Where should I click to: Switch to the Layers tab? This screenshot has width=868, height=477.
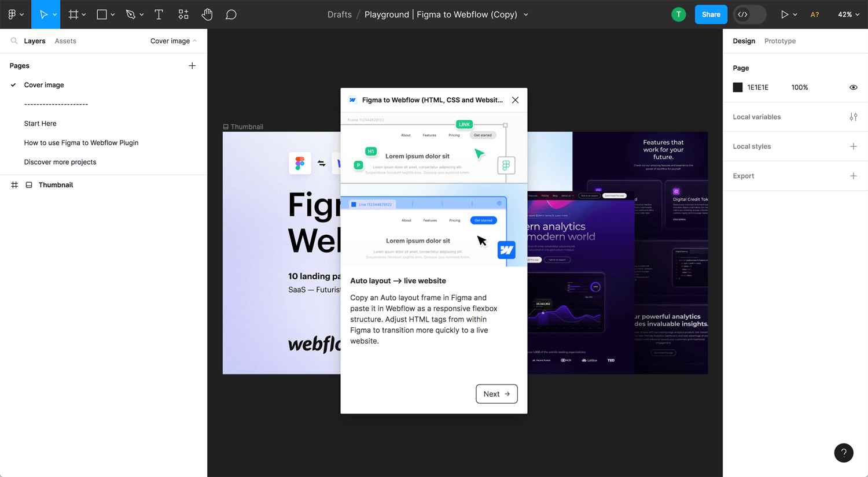pyautogui.click(x=35, y=41)
